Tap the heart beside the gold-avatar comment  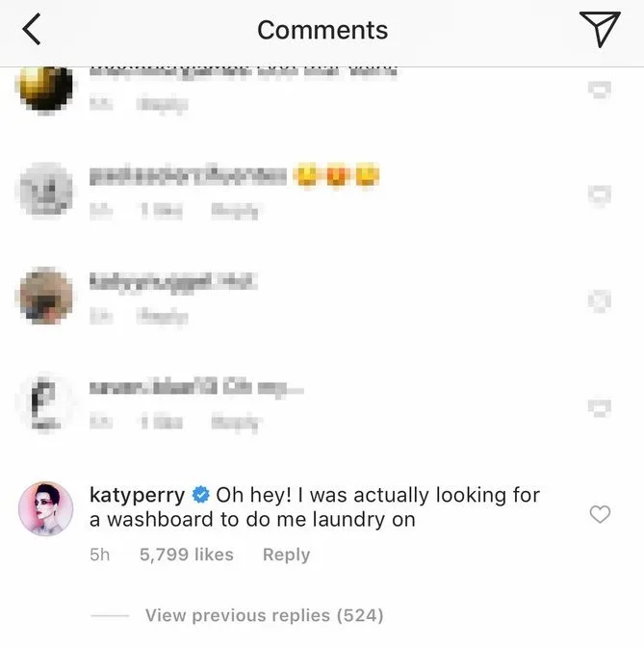[600, 91]
